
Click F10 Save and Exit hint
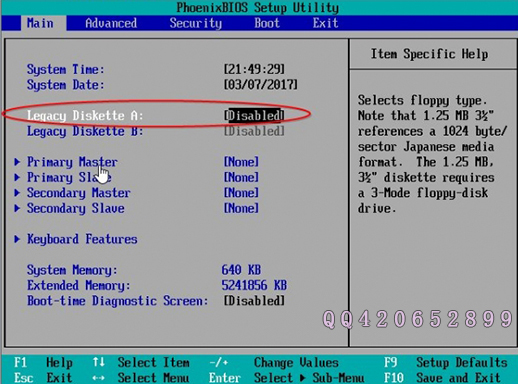point(442,378)
